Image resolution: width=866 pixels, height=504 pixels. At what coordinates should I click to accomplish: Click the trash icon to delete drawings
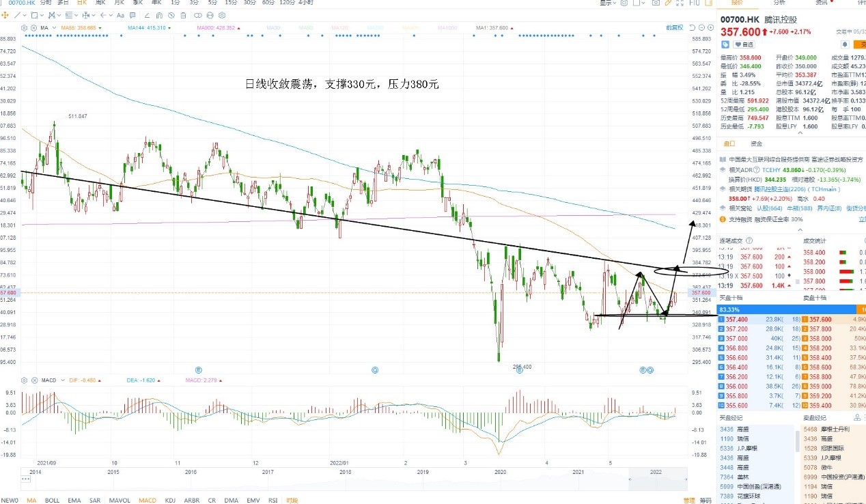183,15
